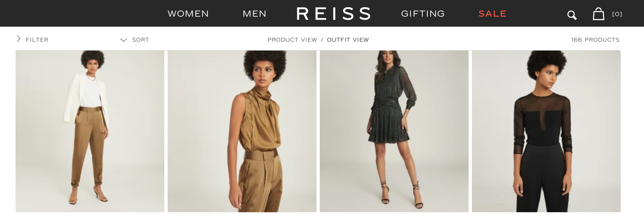Open the dark metallic mini dress outfit
This screenshot has height=220, width=644.
[394, 131]
